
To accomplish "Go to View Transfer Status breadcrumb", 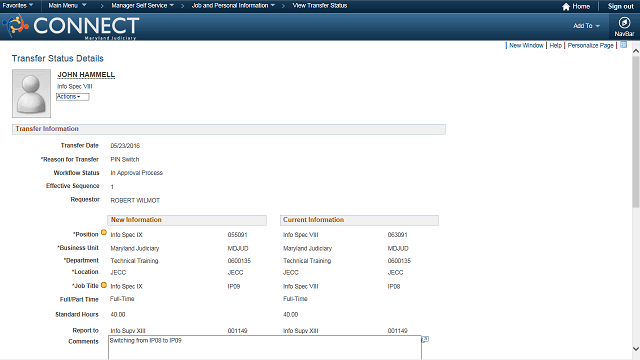I will coord(320,6).
